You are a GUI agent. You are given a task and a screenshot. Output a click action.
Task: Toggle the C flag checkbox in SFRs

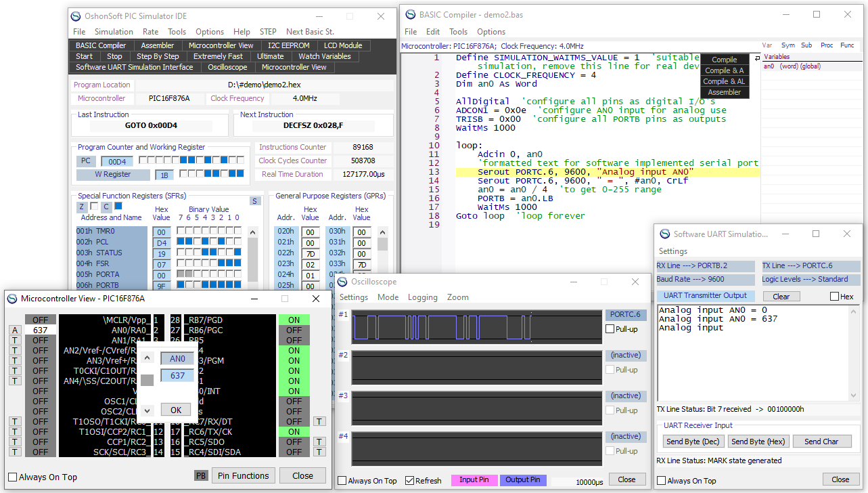[118, 206]
